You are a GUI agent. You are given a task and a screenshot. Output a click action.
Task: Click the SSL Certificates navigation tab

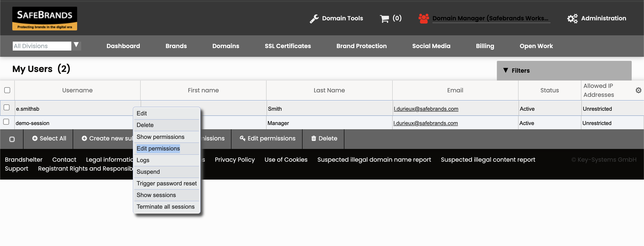(288, 46)
